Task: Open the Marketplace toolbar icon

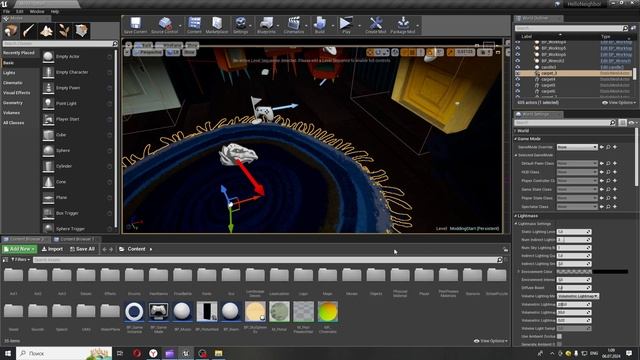Action: click(217, 23)
